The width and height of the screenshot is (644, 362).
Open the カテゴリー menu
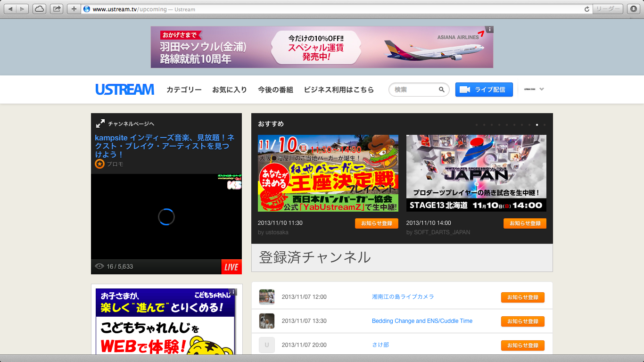pos(184,90)
